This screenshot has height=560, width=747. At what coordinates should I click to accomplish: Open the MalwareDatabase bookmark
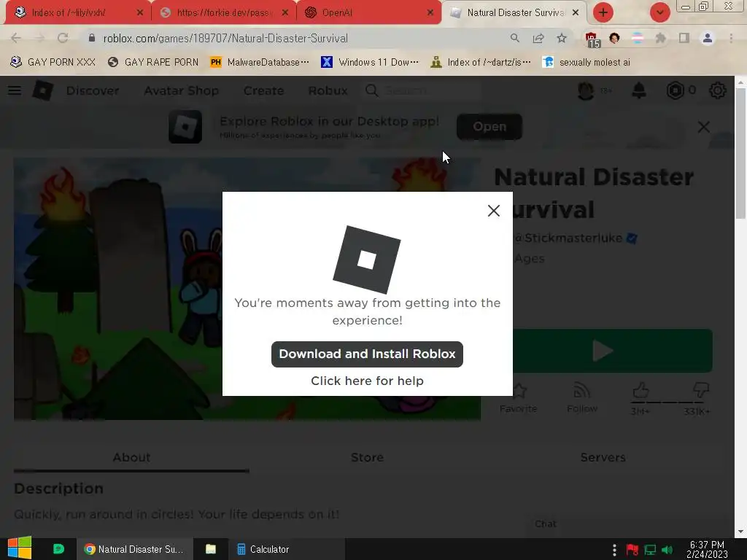pos(260,62)
